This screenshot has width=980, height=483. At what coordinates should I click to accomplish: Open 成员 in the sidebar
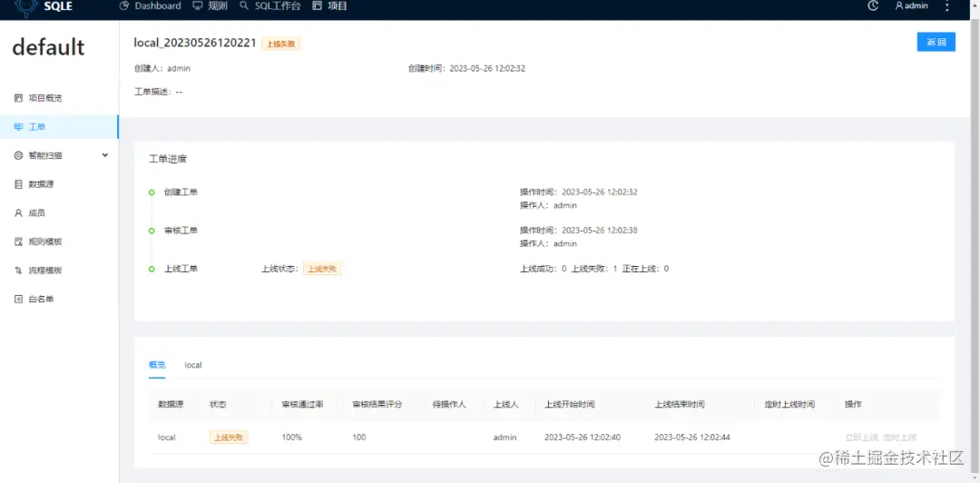click(x=59, y=212)
